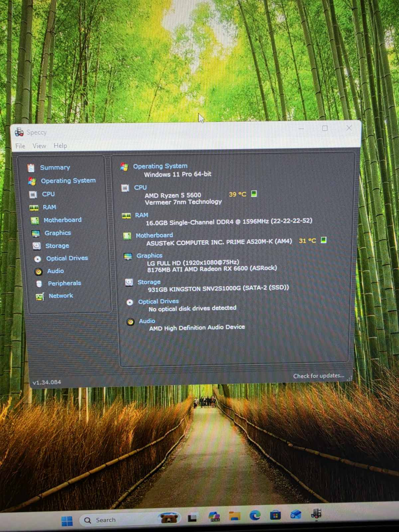Click the motherboard temperature 31 °C value

point(307,241)
